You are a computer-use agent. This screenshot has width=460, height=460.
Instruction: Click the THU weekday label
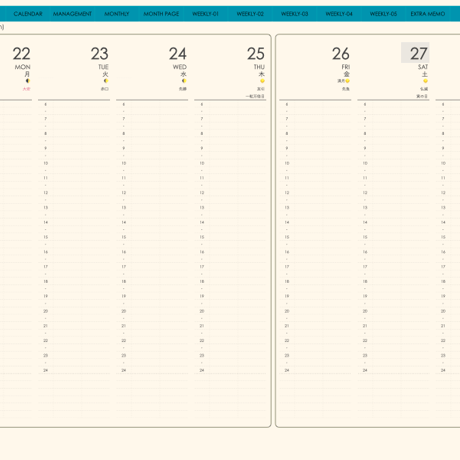tap(259, 67)
